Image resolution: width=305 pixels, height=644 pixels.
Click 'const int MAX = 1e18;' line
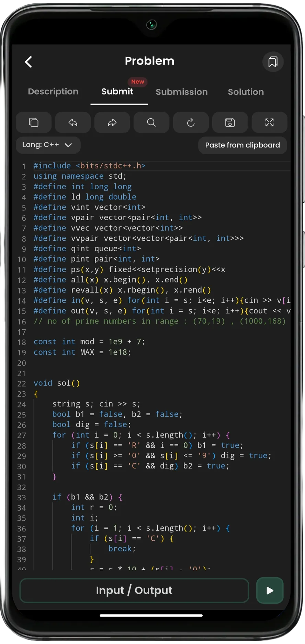click(x=82, y=352)
